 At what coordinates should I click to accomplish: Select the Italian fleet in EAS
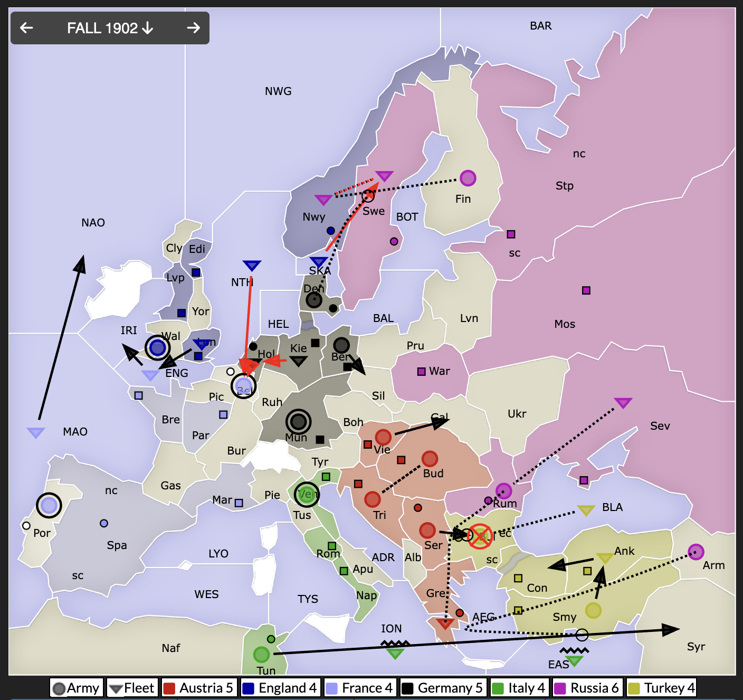click(x=574, y=660)
